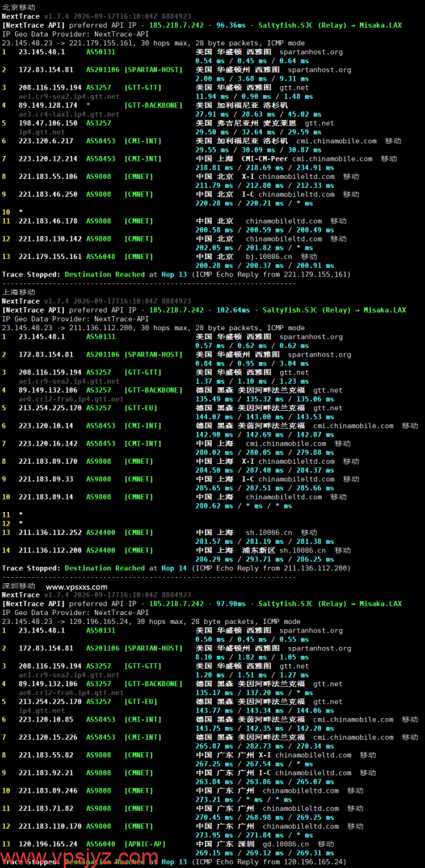Viewport: 425px width, 868px height.
Task: Select hop IP 221.183.46.178
Action: point(48,221)
